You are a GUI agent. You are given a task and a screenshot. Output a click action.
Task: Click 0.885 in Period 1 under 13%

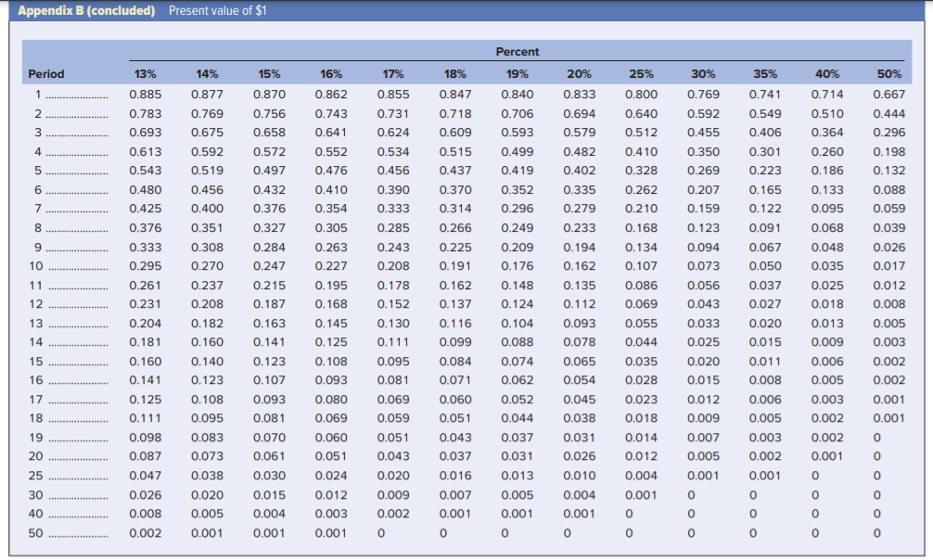(143, 94)
